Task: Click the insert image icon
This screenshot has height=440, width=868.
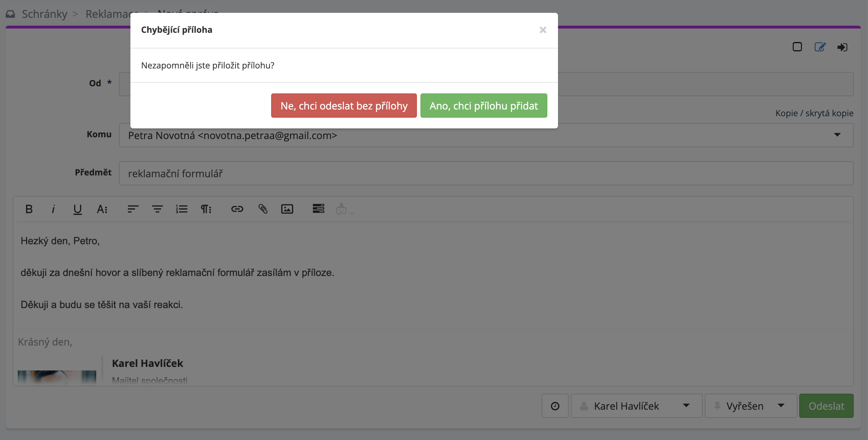Action: [x=287, y=209]
